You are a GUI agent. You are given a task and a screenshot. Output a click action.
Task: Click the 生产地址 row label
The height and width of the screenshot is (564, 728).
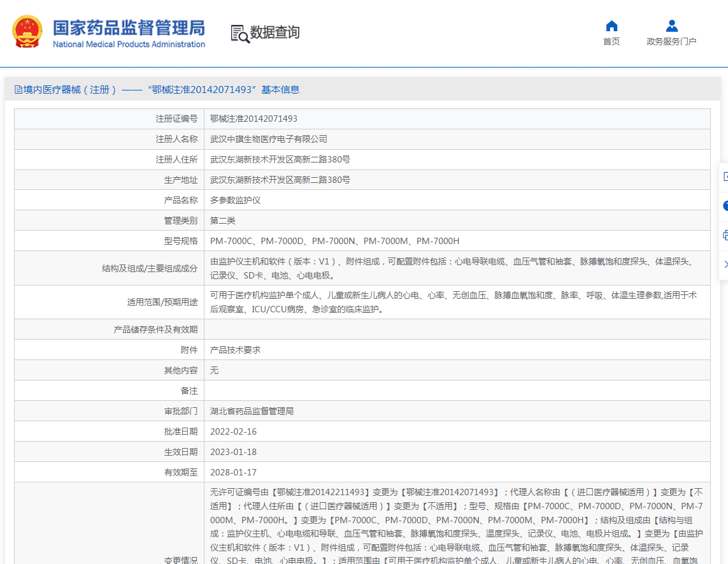(181, 180)
